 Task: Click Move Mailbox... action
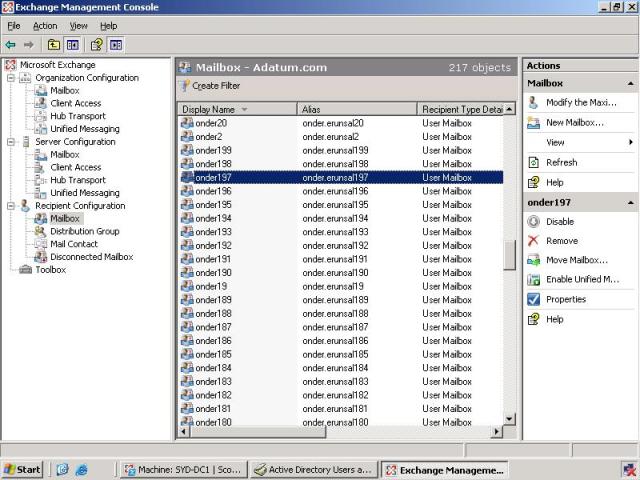coord(577,260)
